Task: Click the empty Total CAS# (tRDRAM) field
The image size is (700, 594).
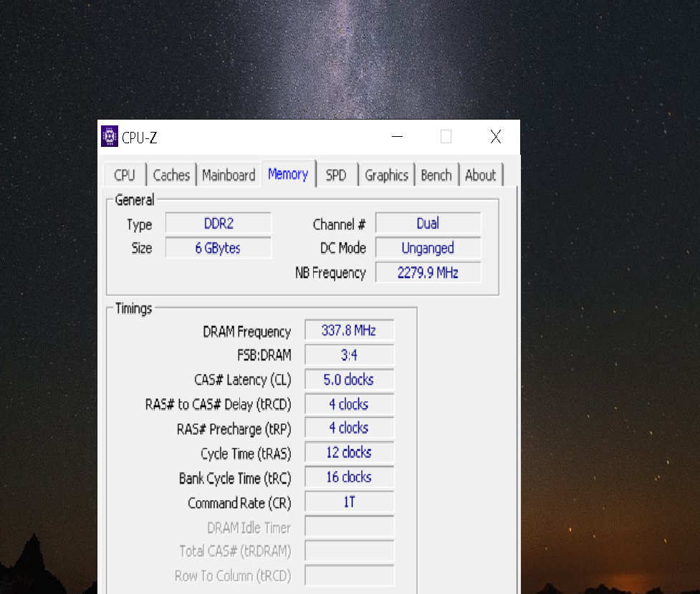Action: 349,551
